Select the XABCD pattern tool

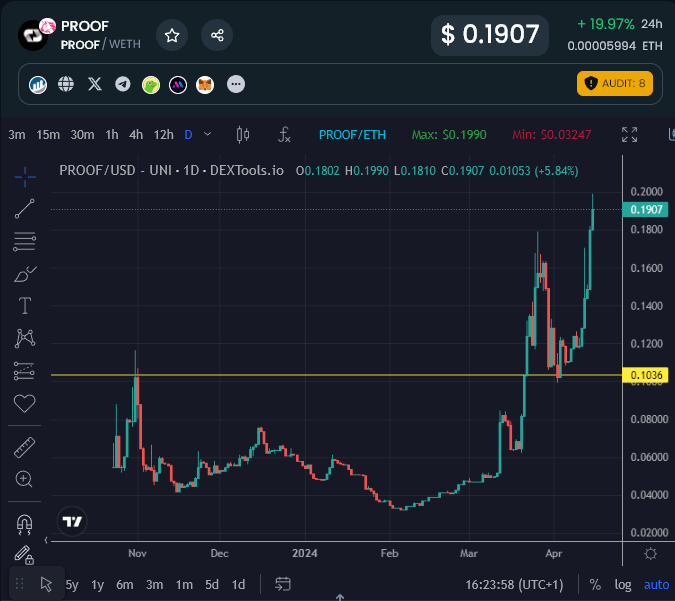(x=25, y=338)
